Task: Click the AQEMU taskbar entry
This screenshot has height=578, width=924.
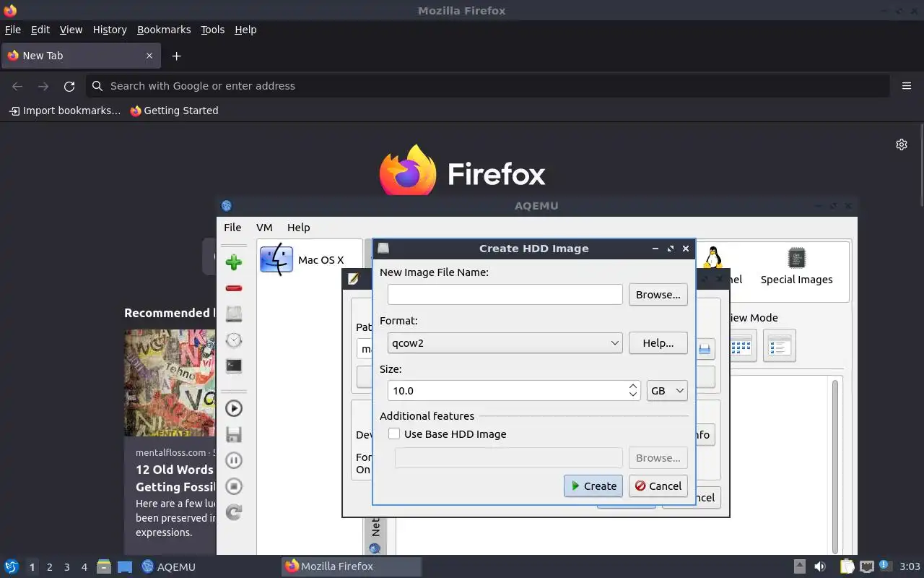Action: (x=169, y=566)
